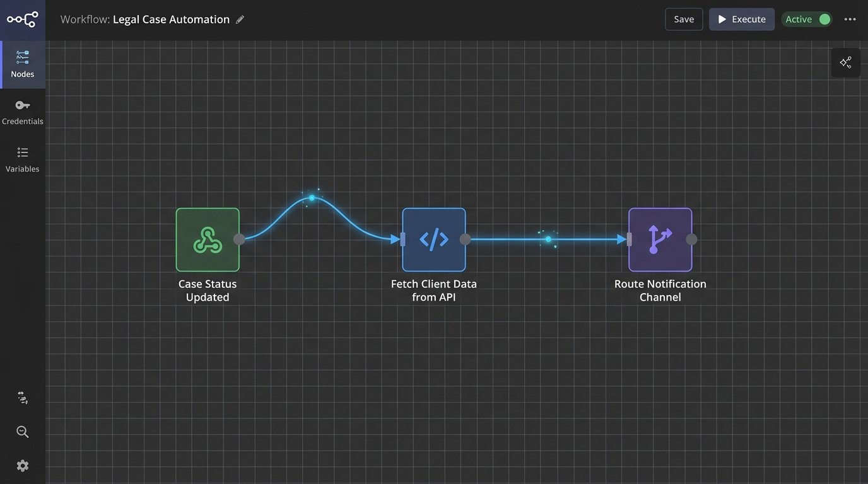
Task: Click output connector of Case Status Updated node
Action: point(239,239)
